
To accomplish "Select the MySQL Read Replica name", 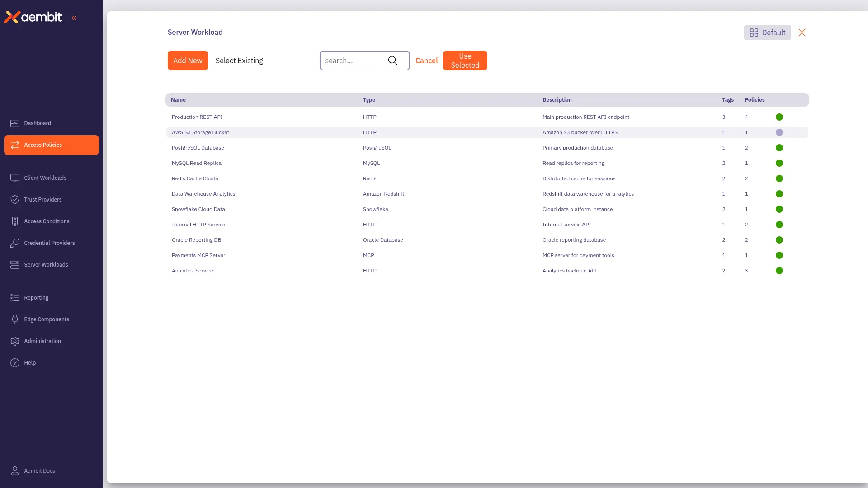I will [197, 163].
